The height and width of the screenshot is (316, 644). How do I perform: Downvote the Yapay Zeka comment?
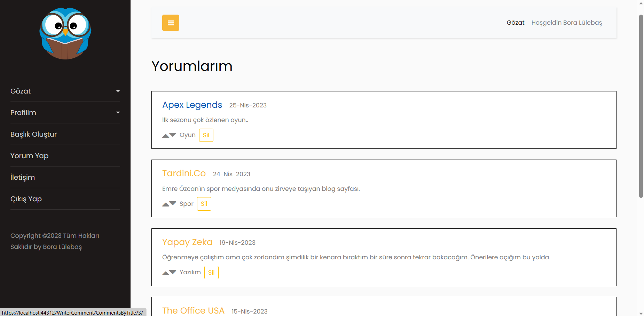click(x=173, y=272)
